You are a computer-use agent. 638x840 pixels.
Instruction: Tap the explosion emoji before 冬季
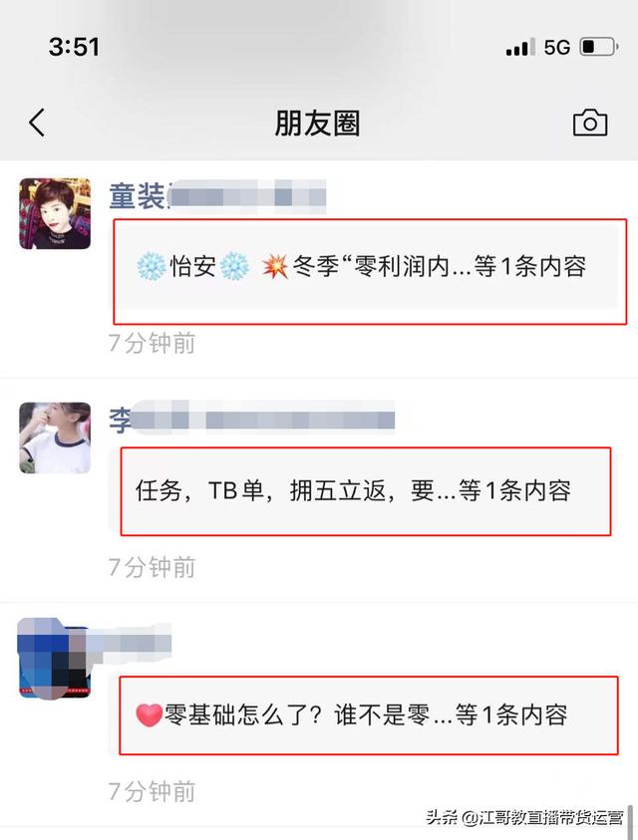pos(275,266)
